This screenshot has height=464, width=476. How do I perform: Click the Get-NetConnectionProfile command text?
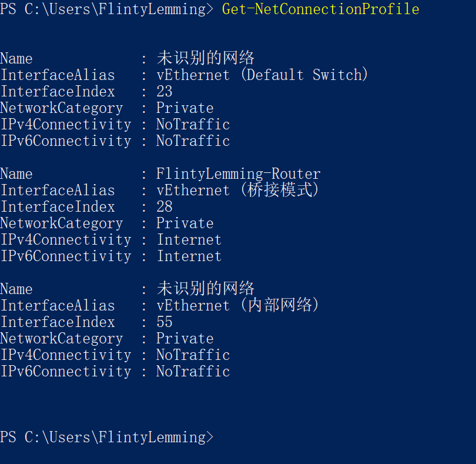tap(320, 9)
